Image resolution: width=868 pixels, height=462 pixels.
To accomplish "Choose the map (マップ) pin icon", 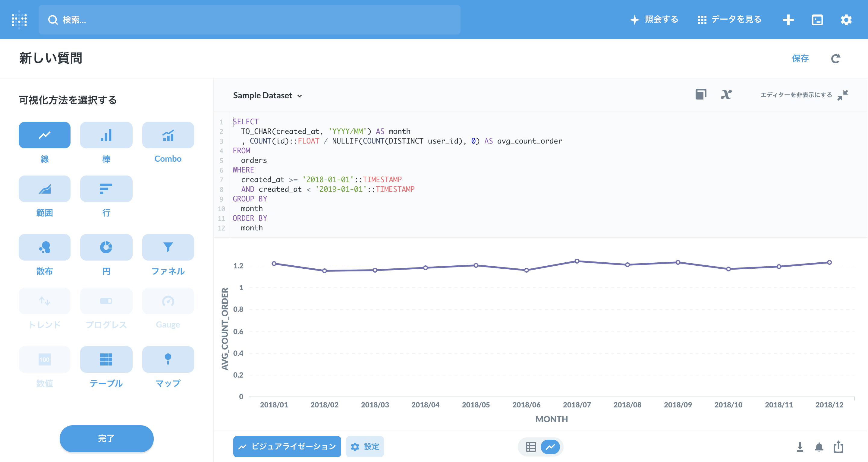I will tap(168, 359).
